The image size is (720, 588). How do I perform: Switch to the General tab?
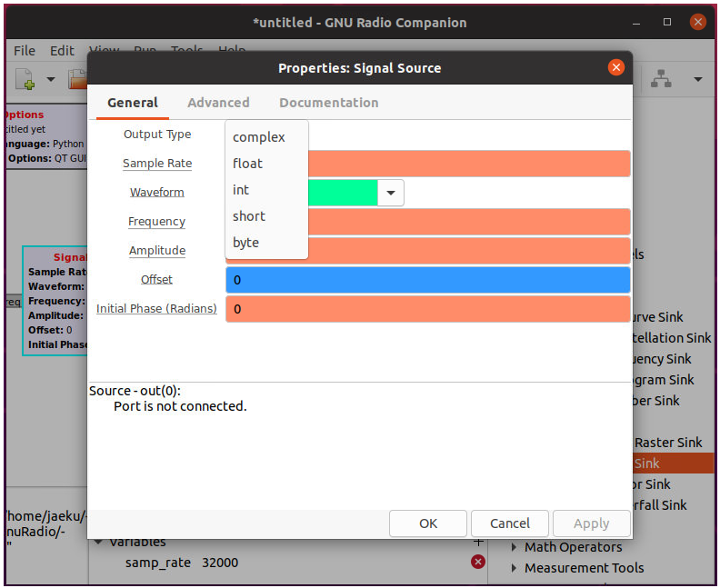[x=133, y=103]
